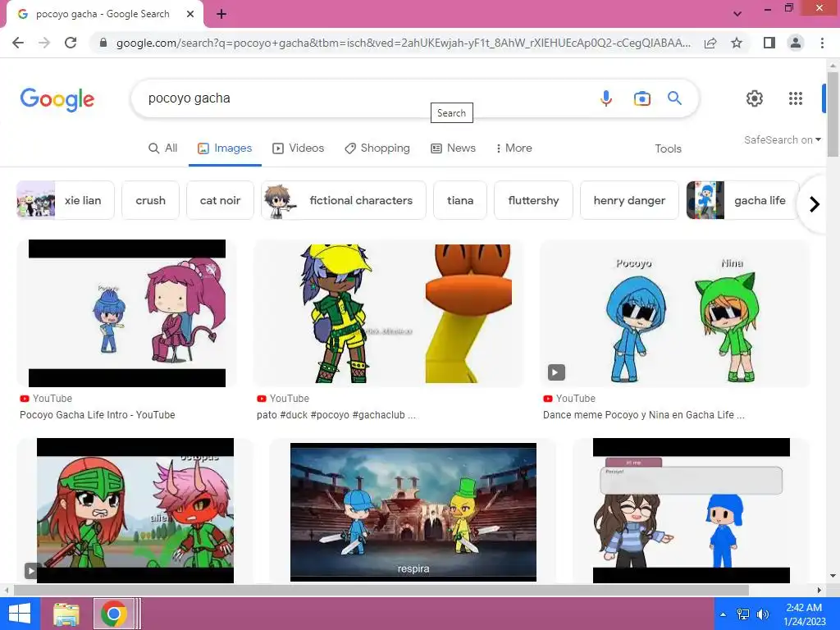Open the Chrome profile avatar
This screenshot has width=840, height=630.
click(796, 43)
